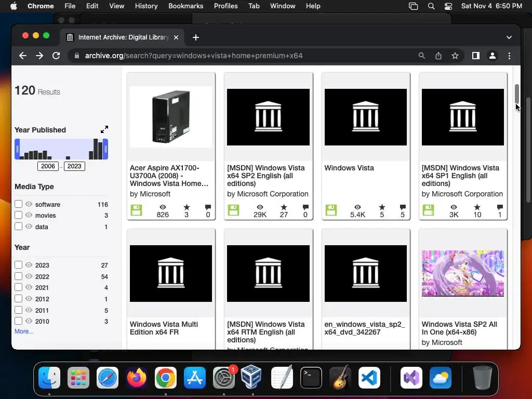Screen dimensions: 532x399
Task: Open the Bookmarks menu
Action: [x=186, y=6]
